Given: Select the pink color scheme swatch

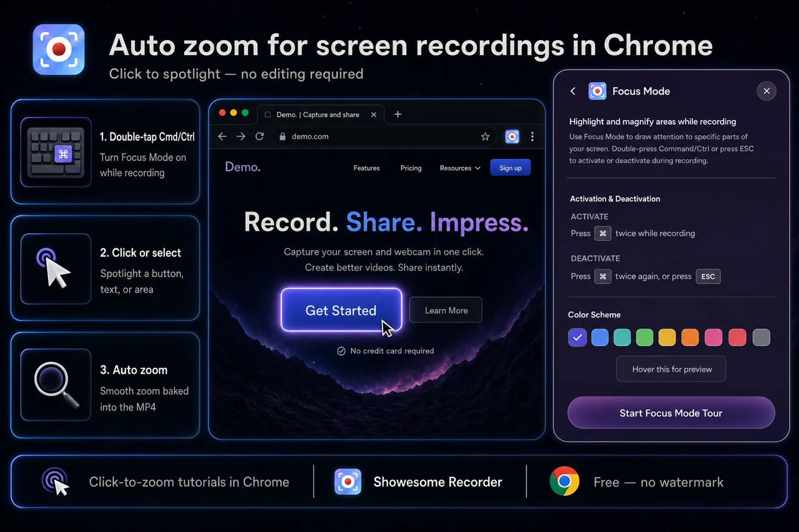Looking at the screenshot, I should 713,337.
